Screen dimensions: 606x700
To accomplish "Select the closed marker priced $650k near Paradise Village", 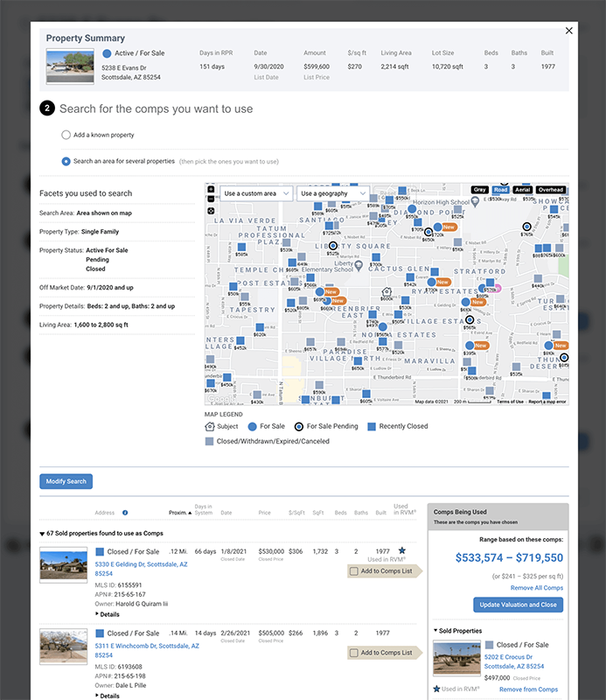I will 358,361.
